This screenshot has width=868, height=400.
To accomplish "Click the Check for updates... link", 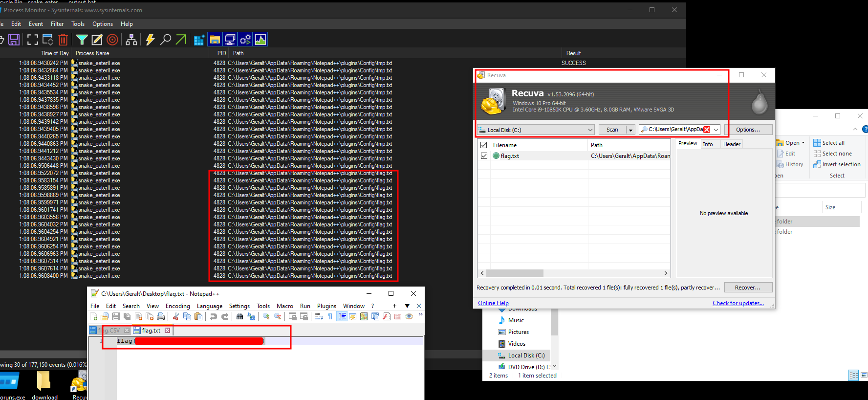I will [738, 303].
